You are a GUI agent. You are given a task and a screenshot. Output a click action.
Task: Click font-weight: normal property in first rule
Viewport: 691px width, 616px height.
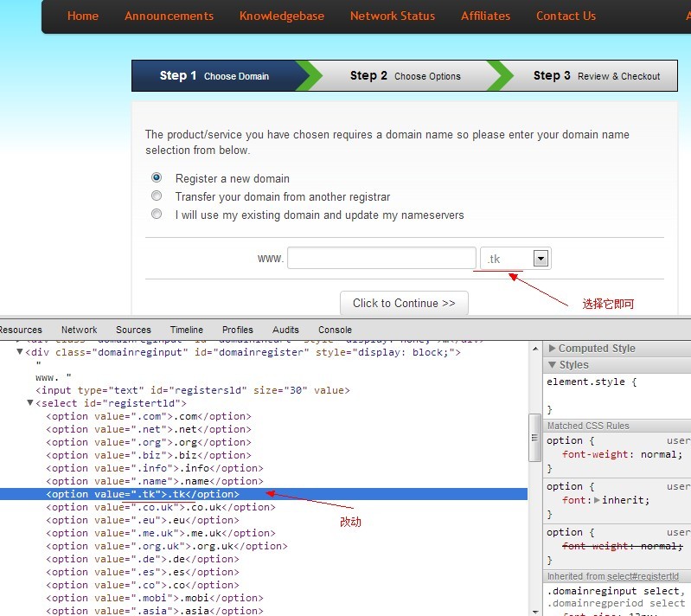coord(623,454)
